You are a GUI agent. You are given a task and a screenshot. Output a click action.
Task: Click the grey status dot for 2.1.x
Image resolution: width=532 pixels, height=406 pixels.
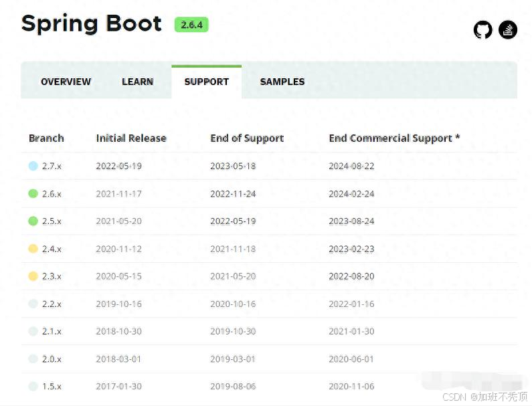[x=33, y=331]
